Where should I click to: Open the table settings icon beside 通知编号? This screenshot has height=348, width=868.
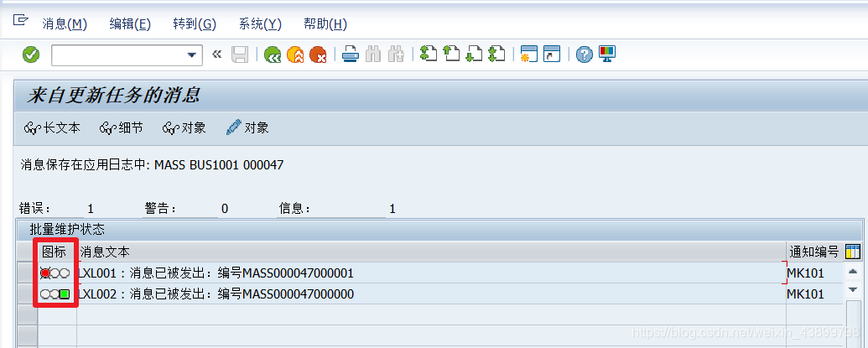coord(853,252)
